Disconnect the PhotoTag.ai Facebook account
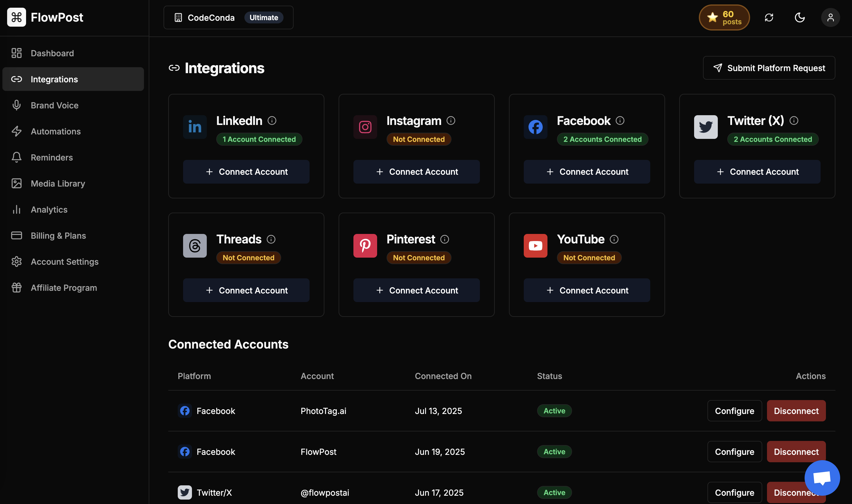 click(796, 411)
